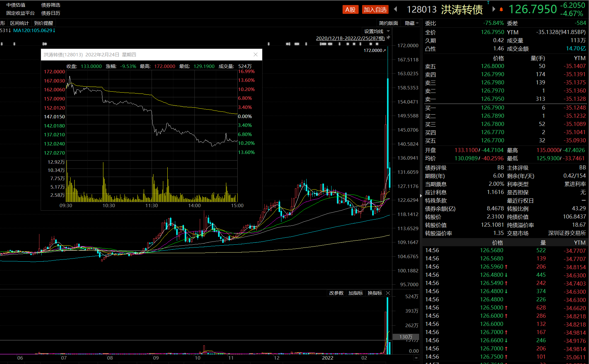589x364 pixels.
Task: Open 中债估值 in the top menu
Action: tap(16, 5)
